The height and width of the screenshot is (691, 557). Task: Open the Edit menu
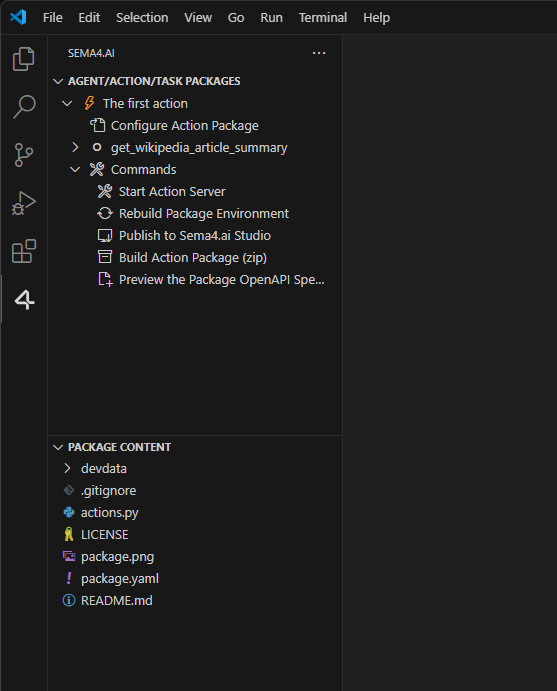tap(89, 18)
